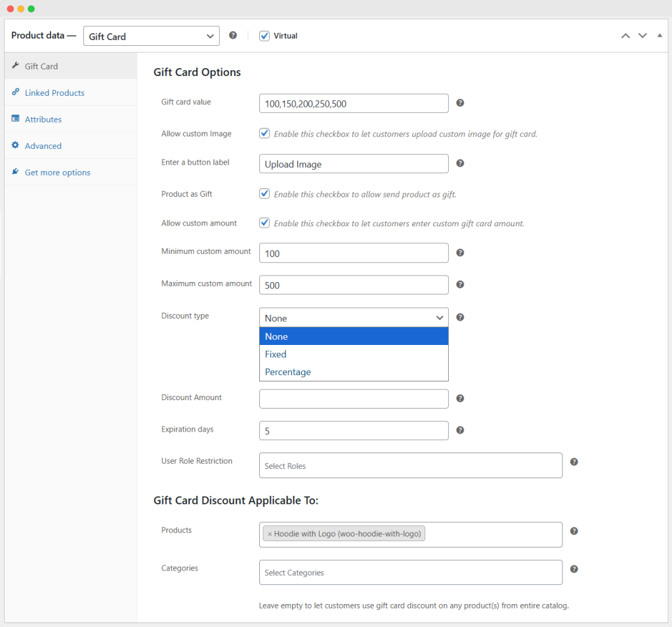Click help icon next to Gift card value
The width and height of the screenshot is (672, 627).
pos(460,103)
